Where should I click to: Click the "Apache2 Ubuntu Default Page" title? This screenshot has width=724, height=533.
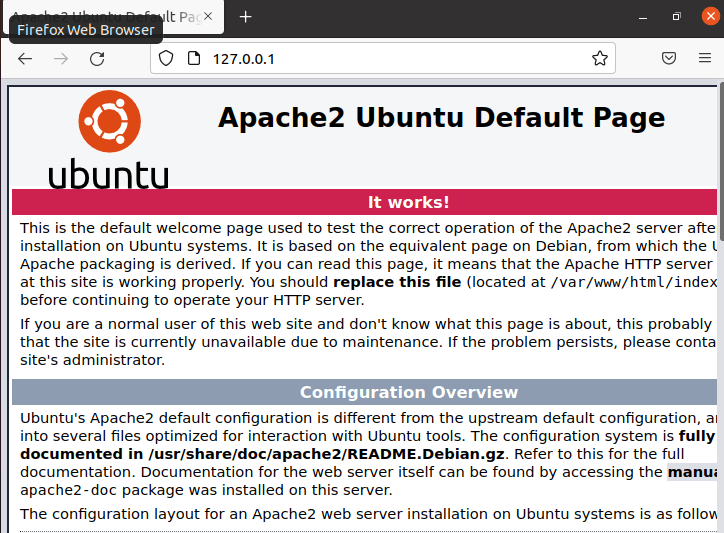tap(441, 117)
